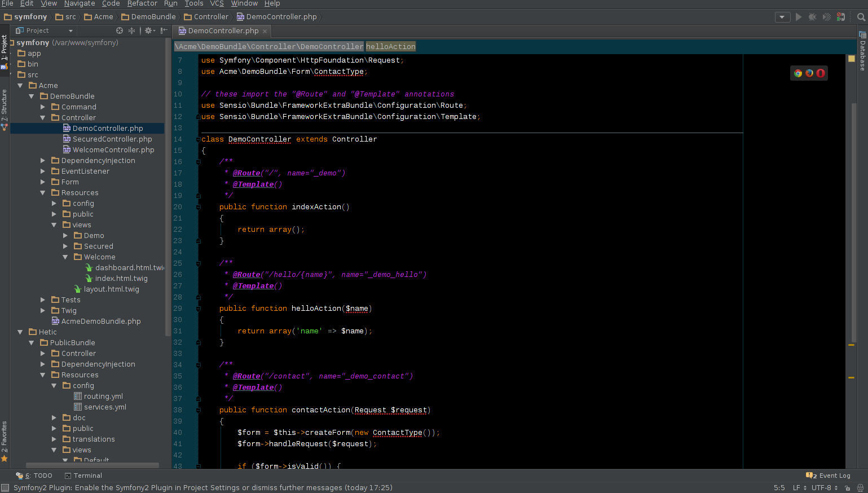
Task: Click the Controller breadcrumb in navigation bar
Action: click(x=206, y=17)
